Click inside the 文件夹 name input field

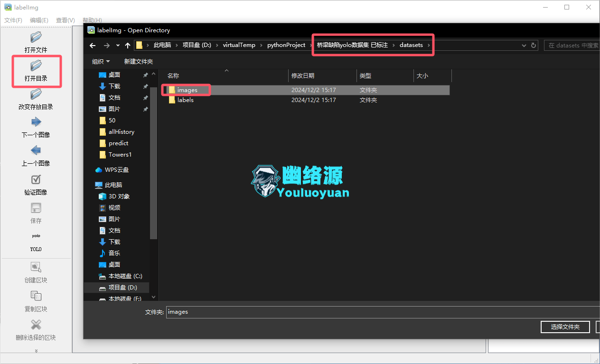tap(285, 312)
